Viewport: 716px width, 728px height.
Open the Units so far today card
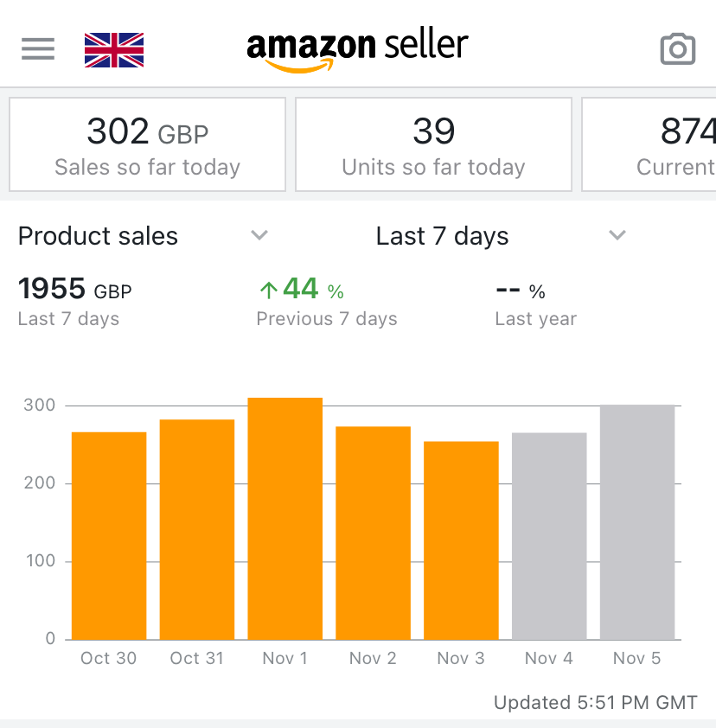click(433, 144)
